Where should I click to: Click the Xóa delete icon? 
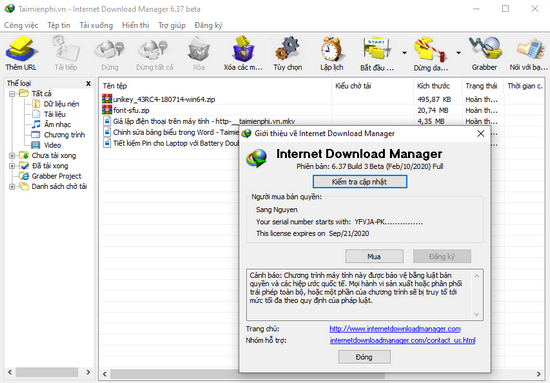(199, 49)
